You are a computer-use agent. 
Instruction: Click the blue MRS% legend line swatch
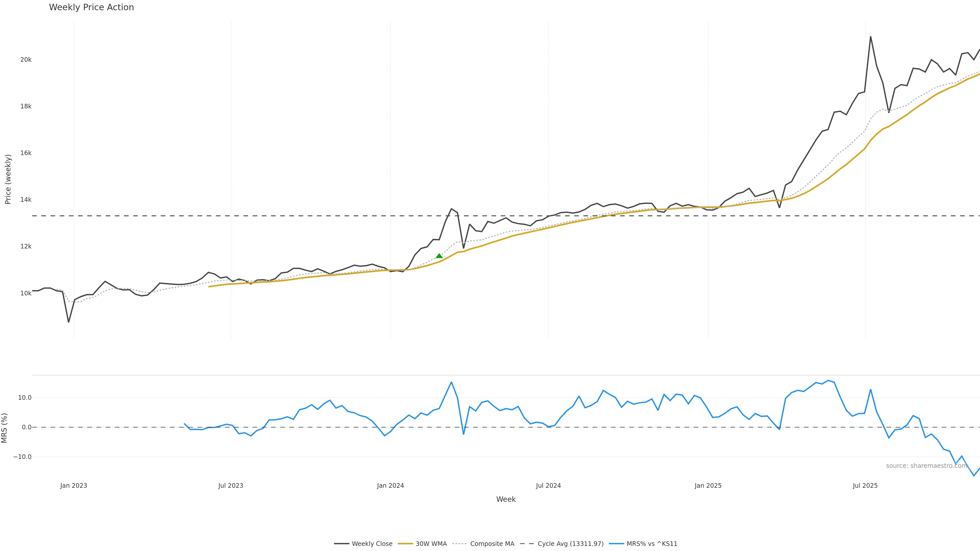[x=616, y=544]
